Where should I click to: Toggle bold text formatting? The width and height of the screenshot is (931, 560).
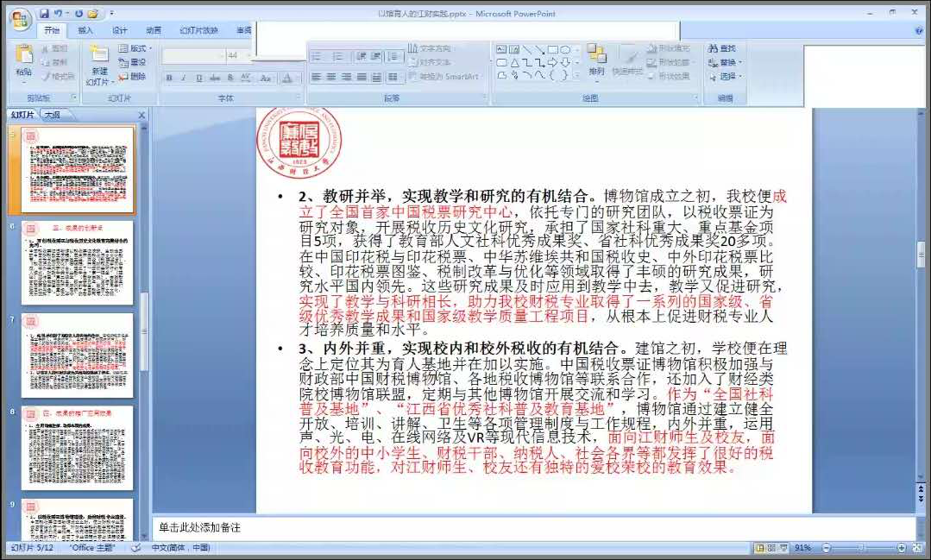(169, 78)
